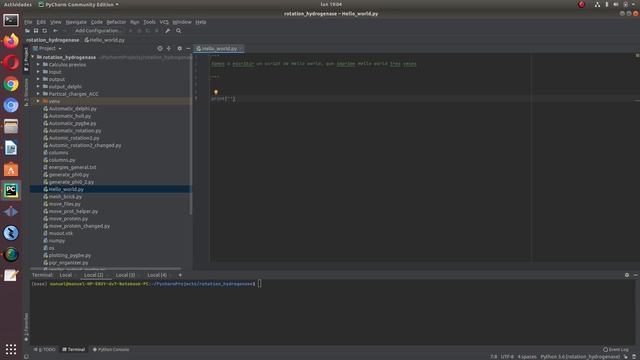Screen dimensions: 640x360
Task: Open the File menu
Action: click(28, 22)
